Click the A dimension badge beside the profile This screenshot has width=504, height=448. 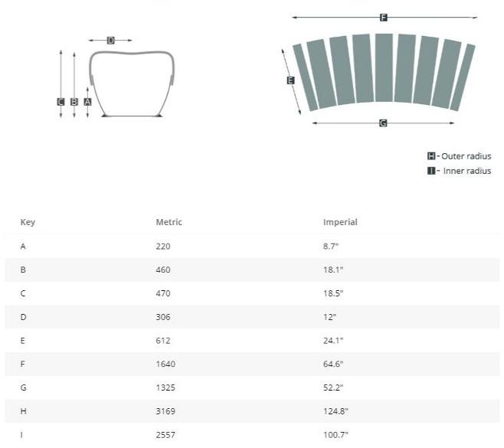87,101
